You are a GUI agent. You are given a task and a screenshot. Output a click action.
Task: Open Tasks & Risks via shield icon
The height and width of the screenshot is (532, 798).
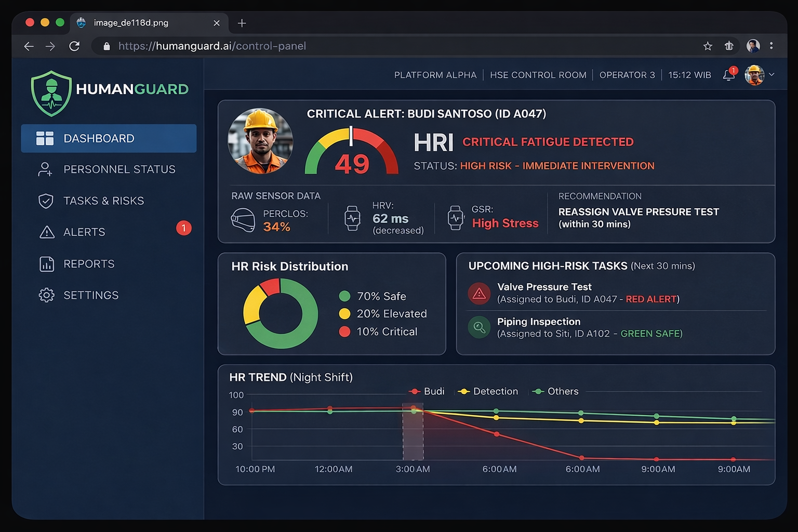46,201
